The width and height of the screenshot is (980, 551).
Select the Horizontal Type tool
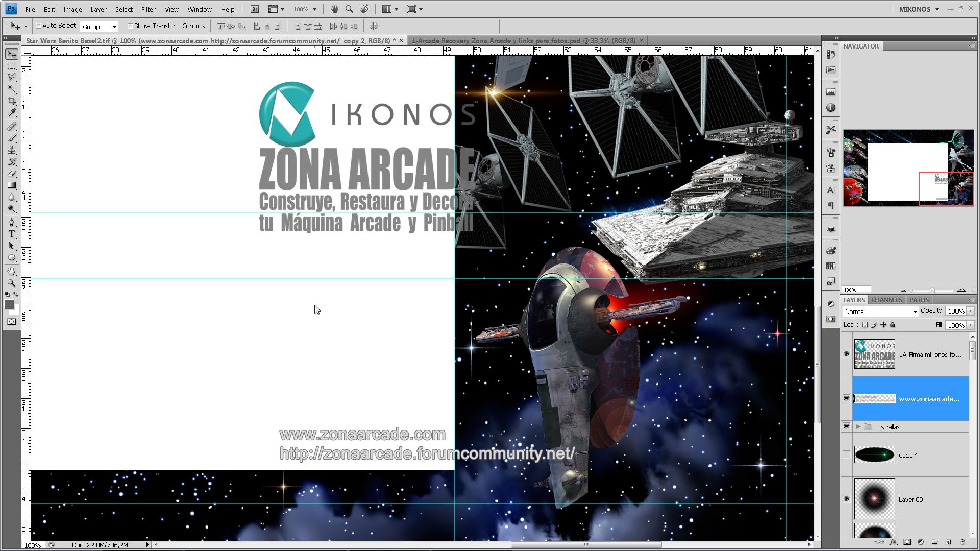(x=12, y=234)
